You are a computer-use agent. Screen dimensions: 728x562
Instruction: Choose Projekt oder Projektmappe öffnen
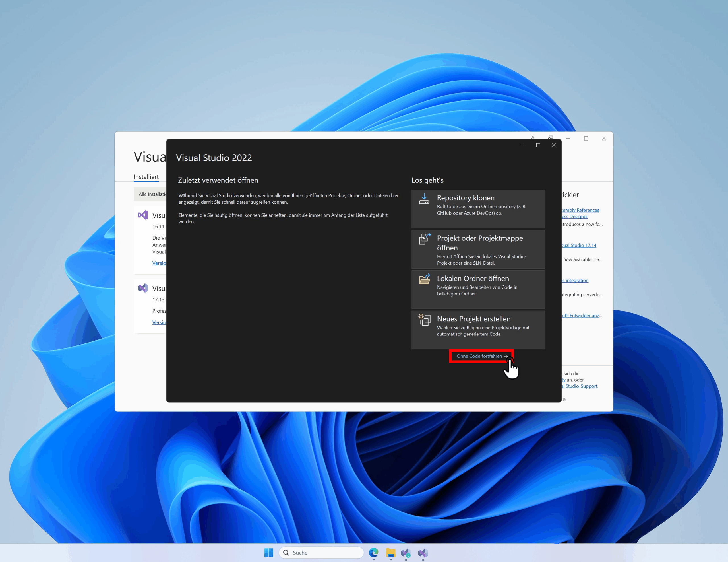[x=478, y=249]
